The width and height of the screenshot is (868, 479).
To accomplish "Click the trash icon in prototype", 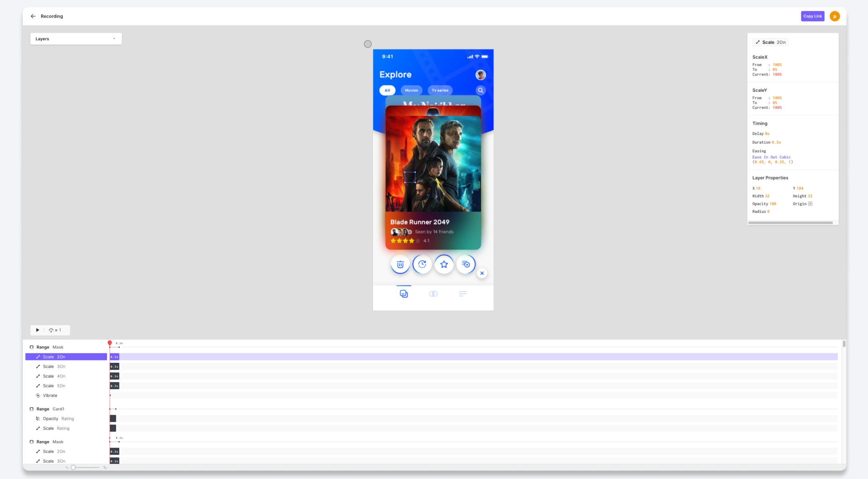I will 400,264.
